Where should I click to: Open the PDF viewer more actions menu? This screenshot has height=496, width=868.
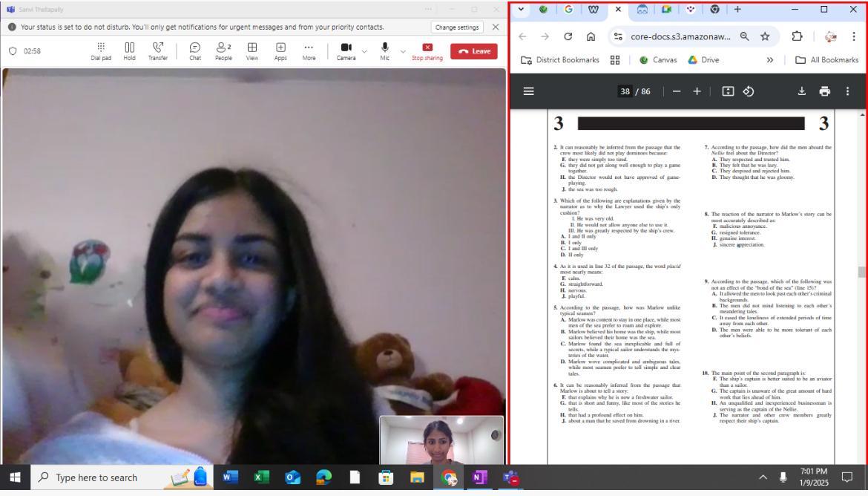tap(847, 91)
